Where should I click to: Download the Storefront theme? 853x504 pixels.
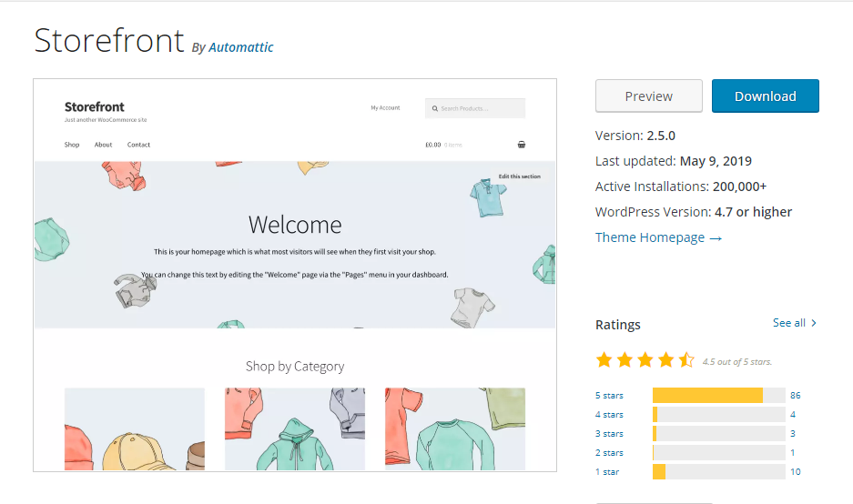[765, 96]
